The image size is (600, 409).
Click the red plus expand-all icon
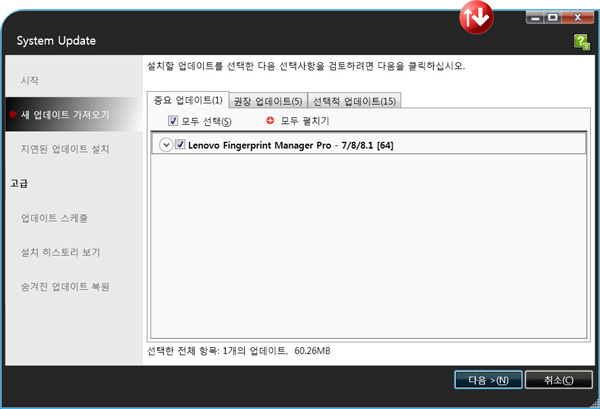point(270,121)
